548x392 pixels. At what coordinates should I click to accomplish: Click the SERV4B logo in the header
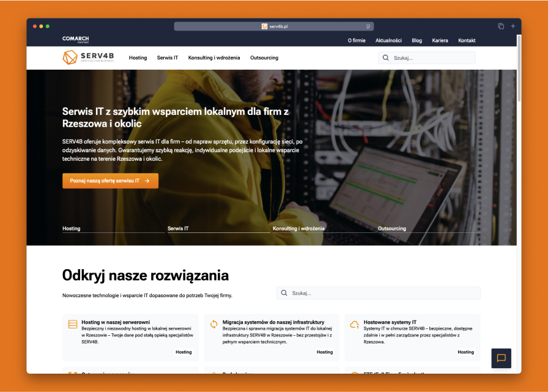(89, 57)
